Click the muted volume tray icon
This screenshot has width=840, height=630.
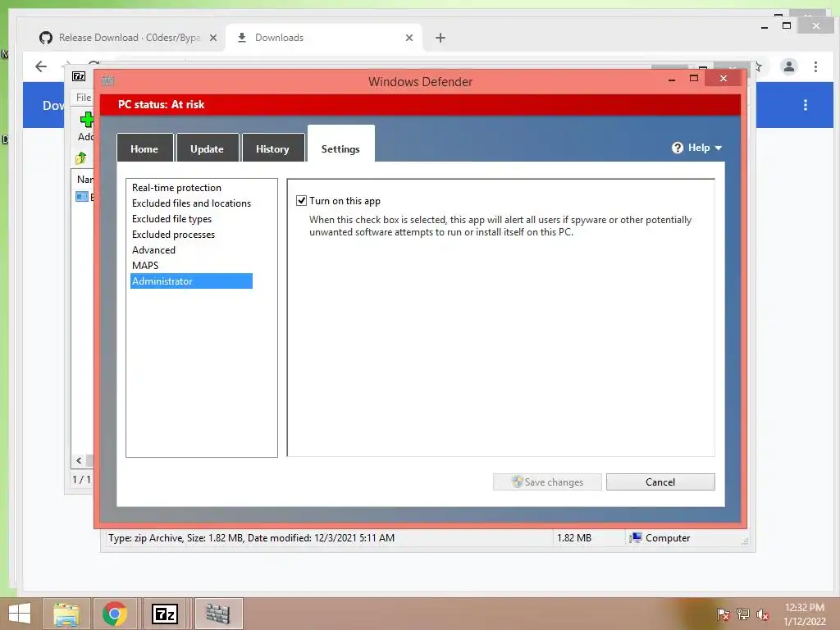click(x=763, y=614)
